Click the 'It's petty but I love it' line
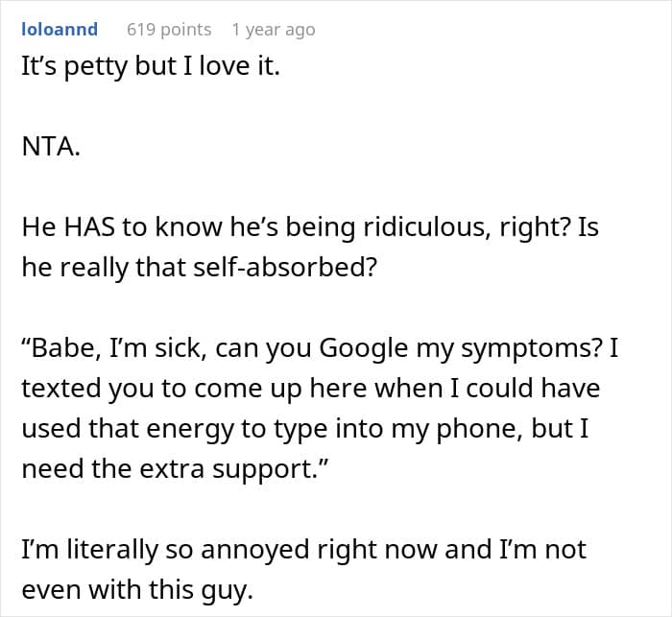 click(x=150, y=69)
